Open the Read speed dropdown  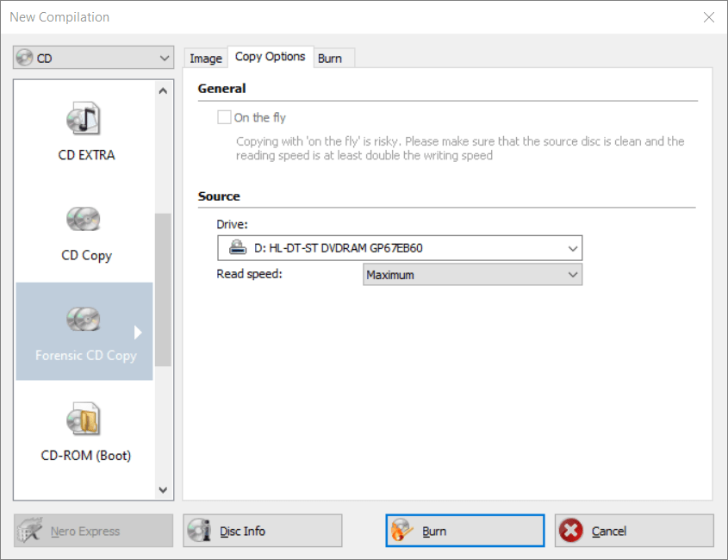pos(472,275)
